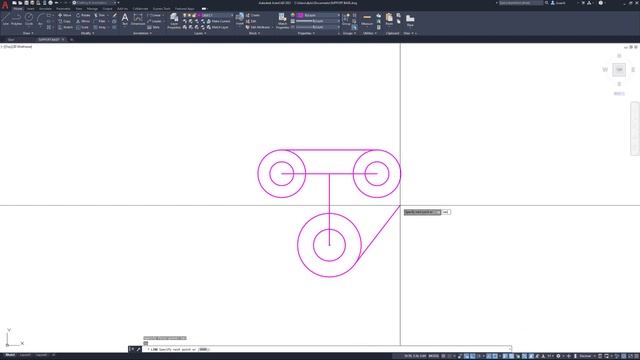Toggle MODEL space button in status bar
This screenshot has height=360, width=640.
point(433,356)
